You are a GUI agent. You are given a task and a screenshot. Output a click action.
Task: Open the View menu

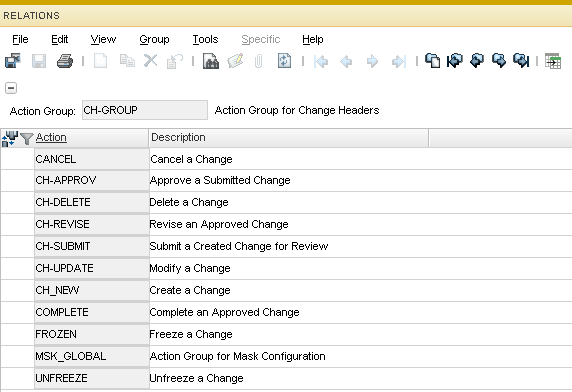point(103,39)
